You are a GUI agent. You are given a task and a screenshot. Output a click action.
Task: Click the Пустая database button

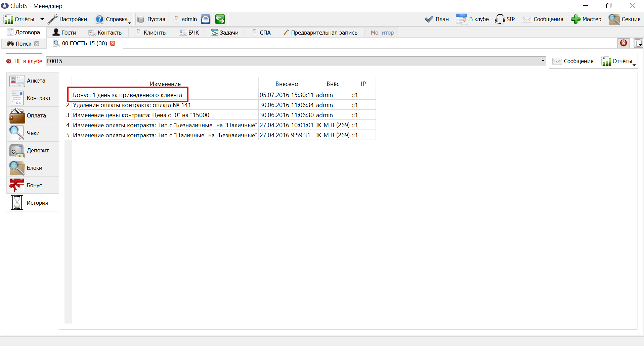click(151, 19)
